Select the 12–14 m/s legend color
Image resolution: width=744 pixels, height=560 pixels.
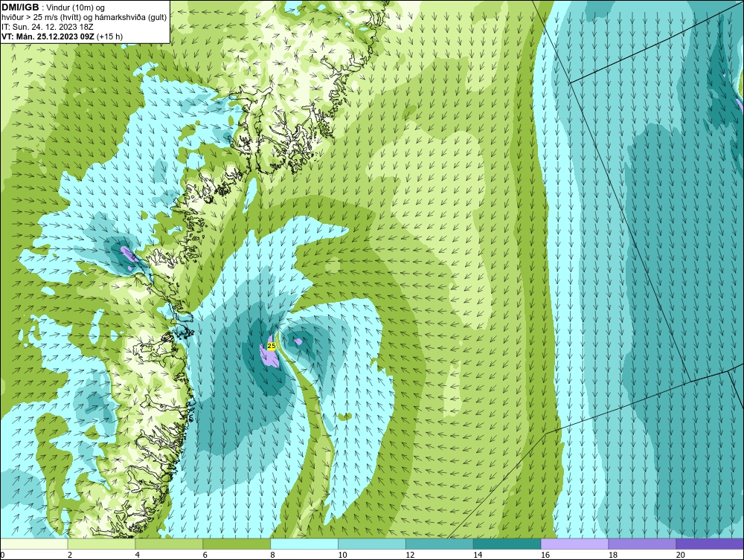pyautogui.click(x=440, y=544)
